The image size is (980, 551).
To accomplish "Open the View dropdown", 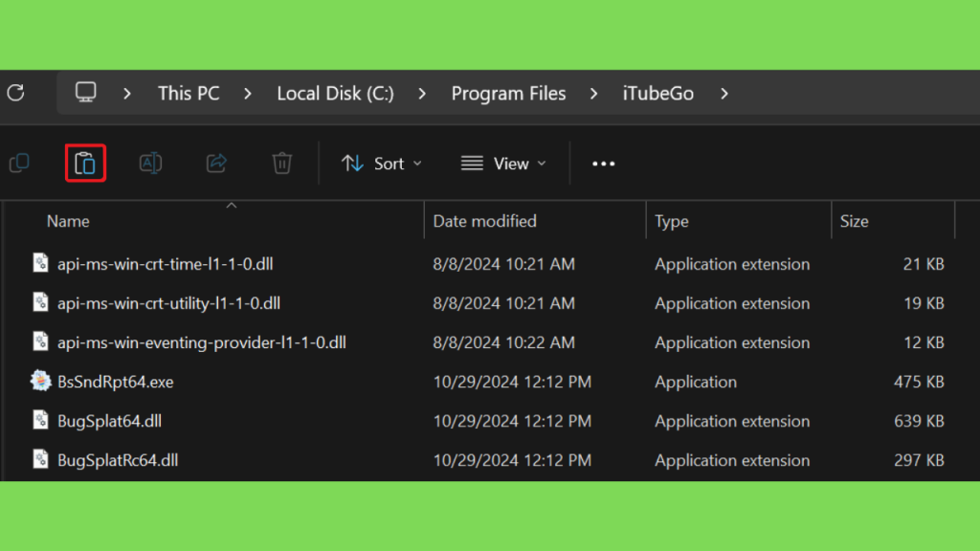I will [503, 164].
